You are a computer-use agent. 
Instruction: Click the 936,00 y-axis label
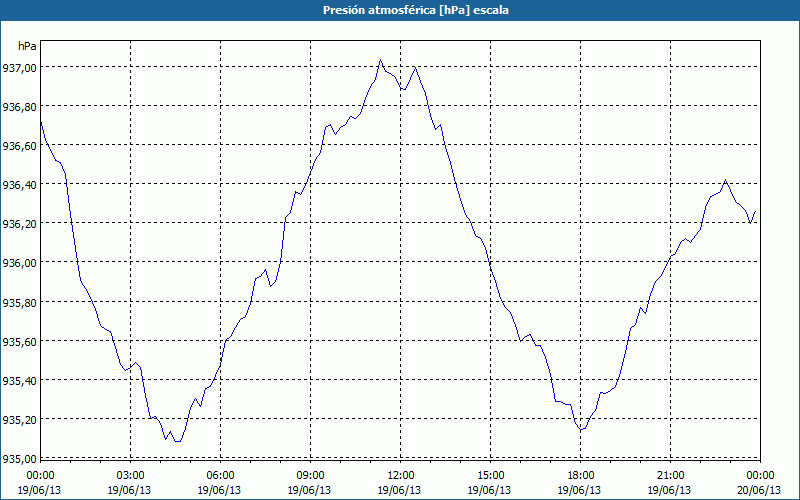pyautogui.click(x=19, y=263)
